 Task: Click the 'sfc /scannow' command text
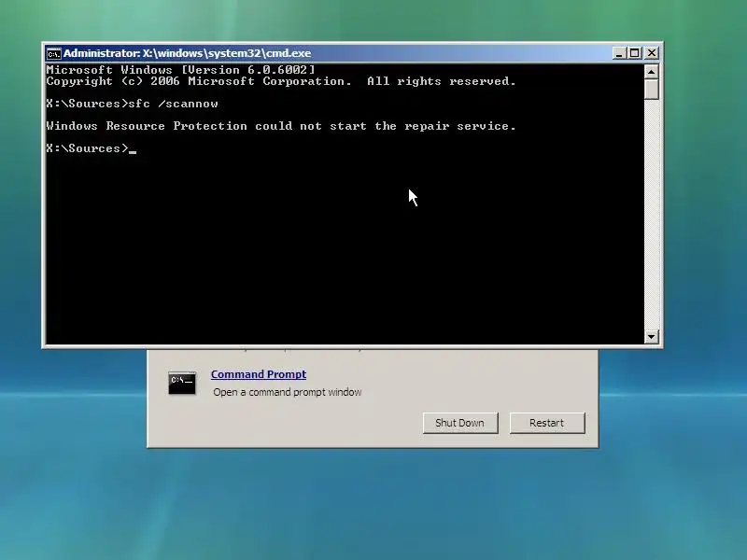point(174,104)
